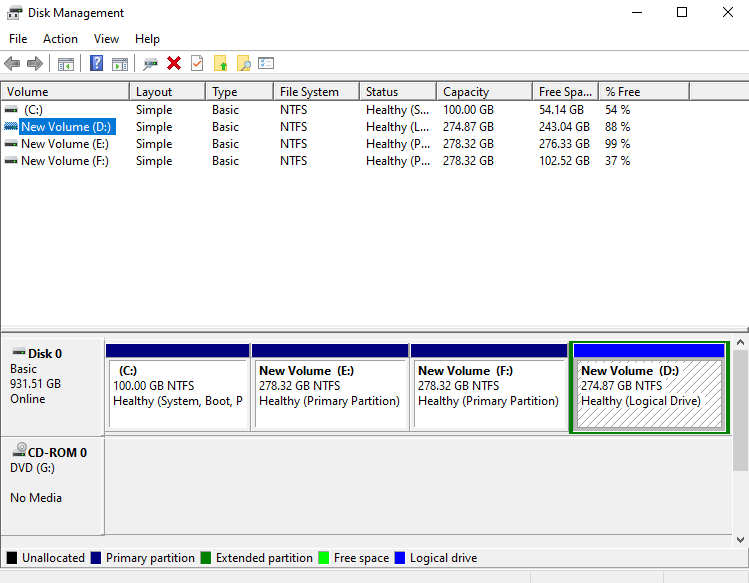Click the Extended partition green legend swatch
This screenshot has height=583, width=749.
coord(206,558)
